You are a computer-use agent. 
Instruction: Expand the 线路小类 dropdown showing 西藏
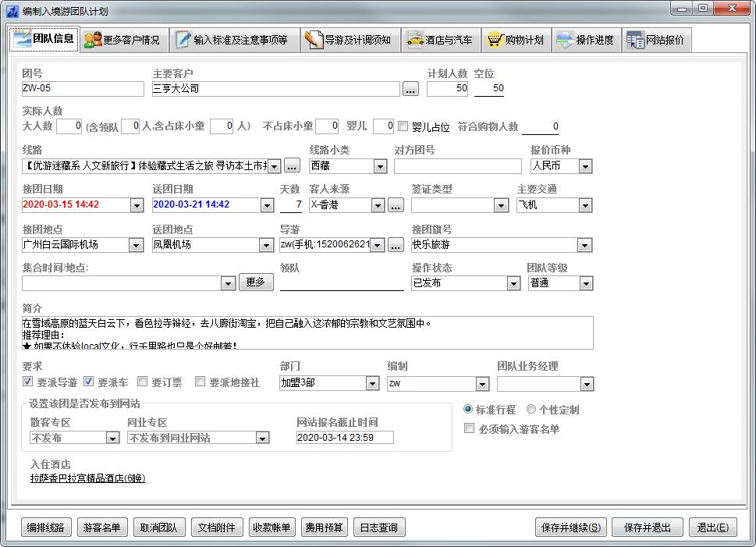click(379, 166)
